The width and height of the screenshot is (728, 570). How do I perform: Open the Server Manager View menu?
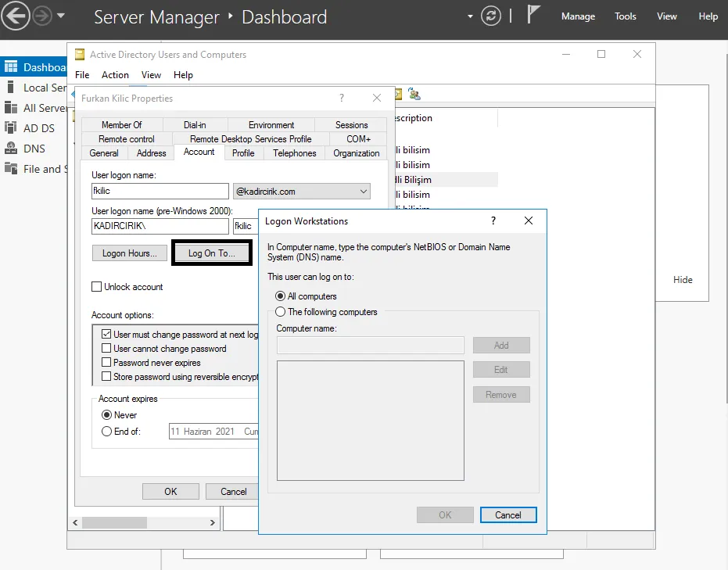[x=667, y=16]
